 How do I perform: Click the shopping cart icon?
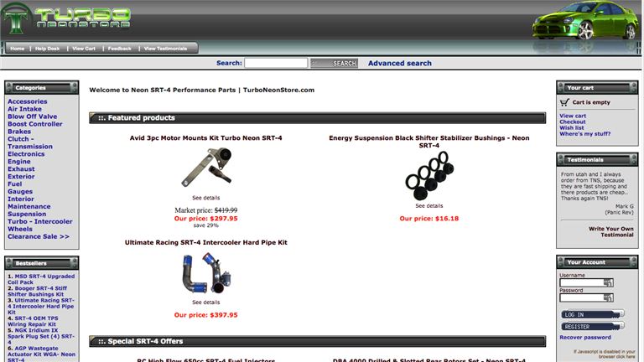pos(564,102)
